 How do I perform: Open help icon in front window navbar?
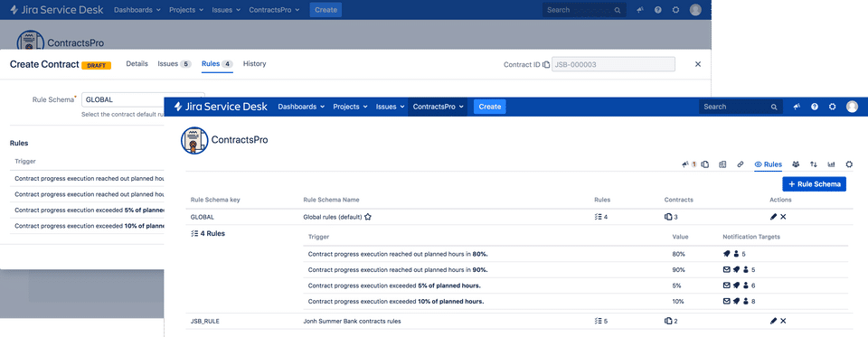pos(815,107)
